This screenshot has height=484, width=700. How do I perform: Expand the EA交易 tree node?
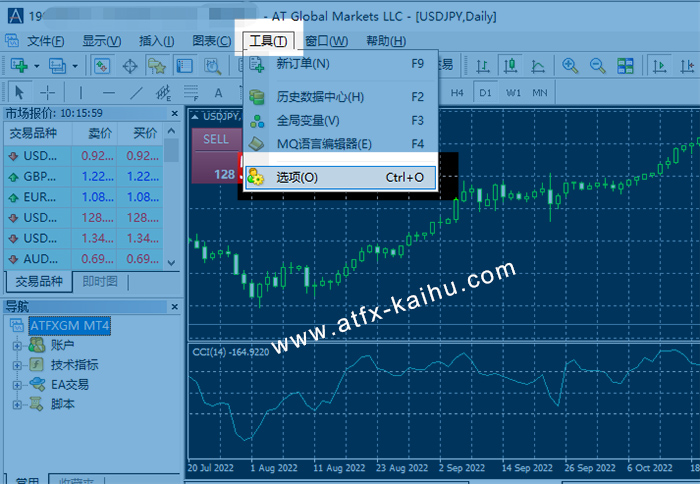tap(17, 385)
